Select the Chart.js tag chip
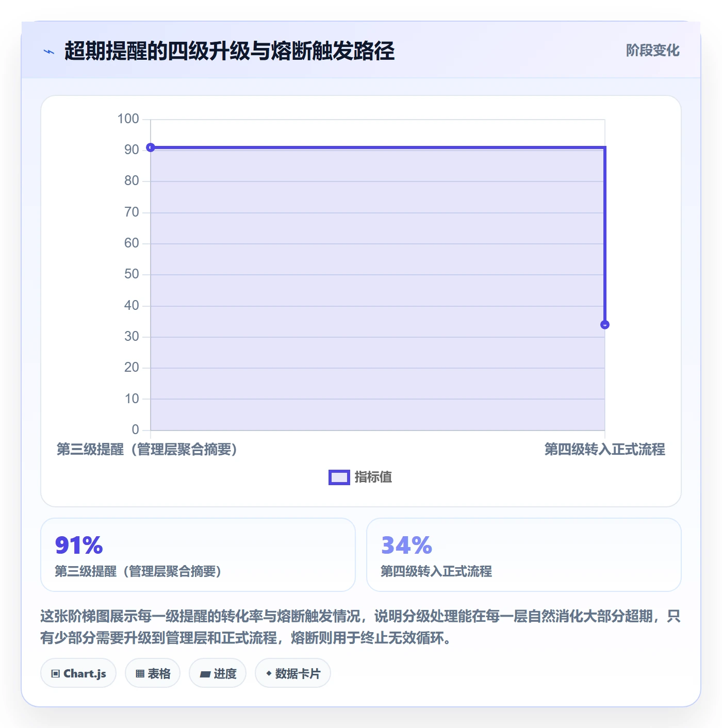722x728 pixels. click(x=78, y=673)
